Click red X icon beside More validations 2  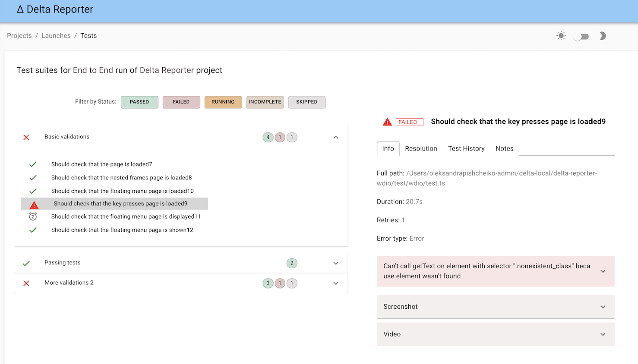(x=26, y=283)
